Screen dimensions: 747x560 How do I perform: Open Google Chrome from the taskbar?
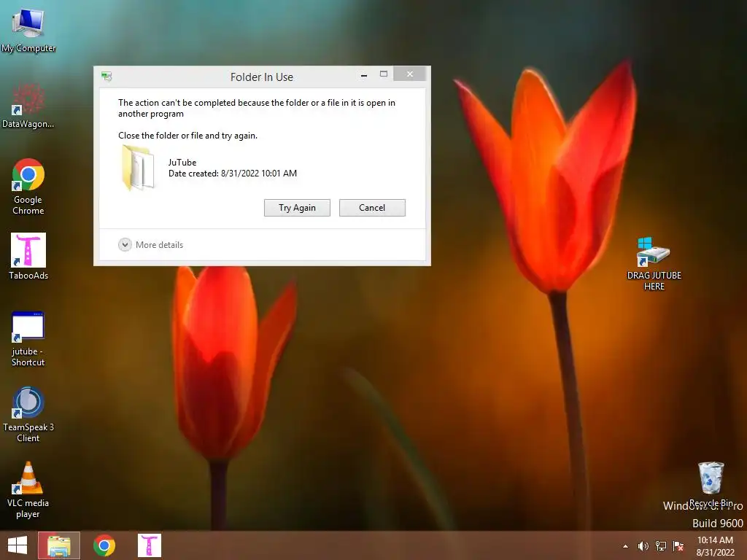[x=104, y=545]
